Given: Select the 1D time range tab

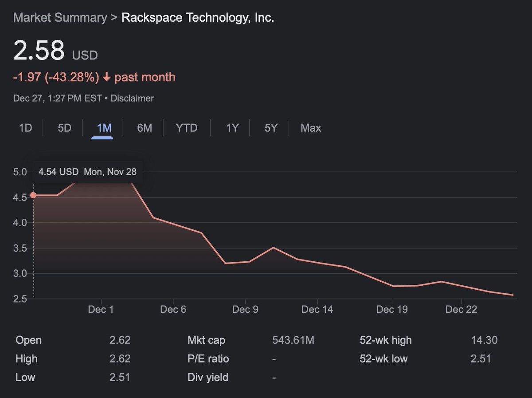Looking at the screenshot, I should 26,128.
